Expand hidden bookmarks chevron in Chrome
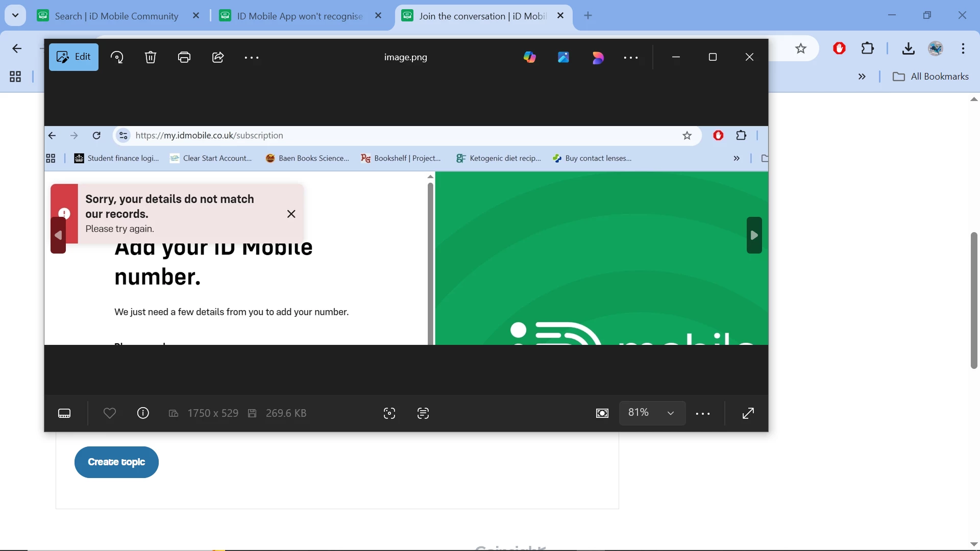Screen dimensions: 980x551 point(862,77)
